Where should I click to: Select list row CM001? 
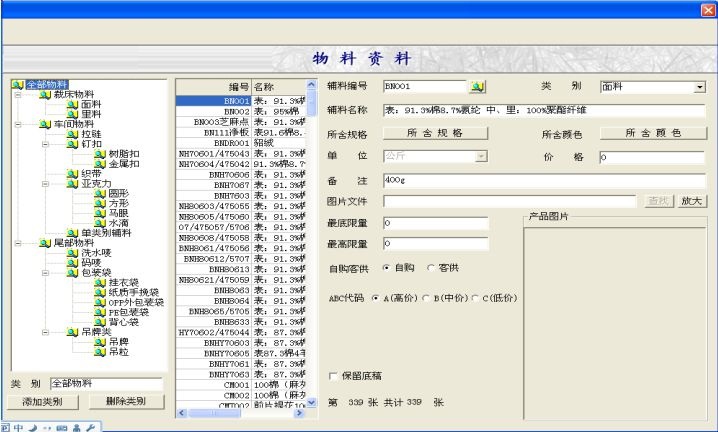point(241,385)
